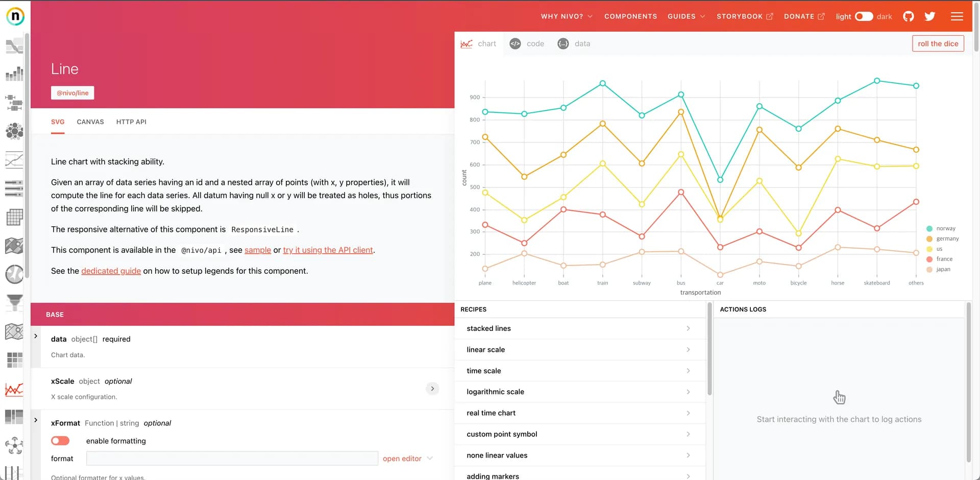This screenshot has height=480, width=980.
Task: Open the Twitter icon in header
Action: click(x=930, y=16)
